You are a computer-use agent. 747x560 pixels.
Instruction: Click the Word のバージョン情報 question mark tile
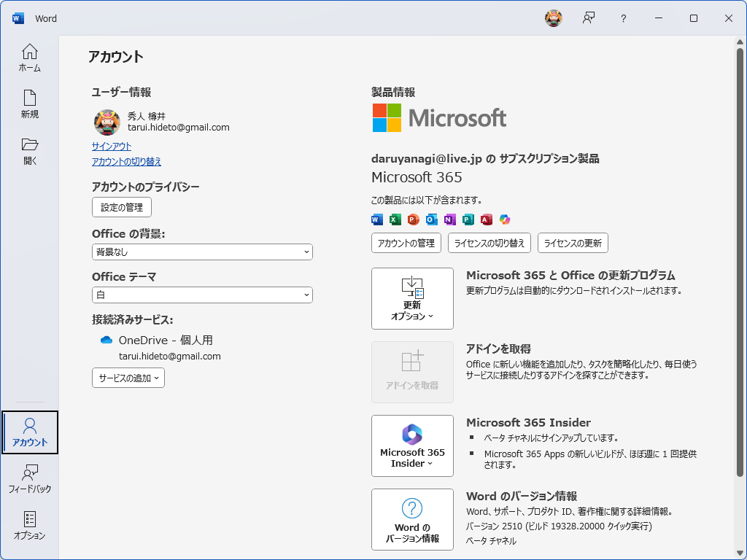coord(412,519)
